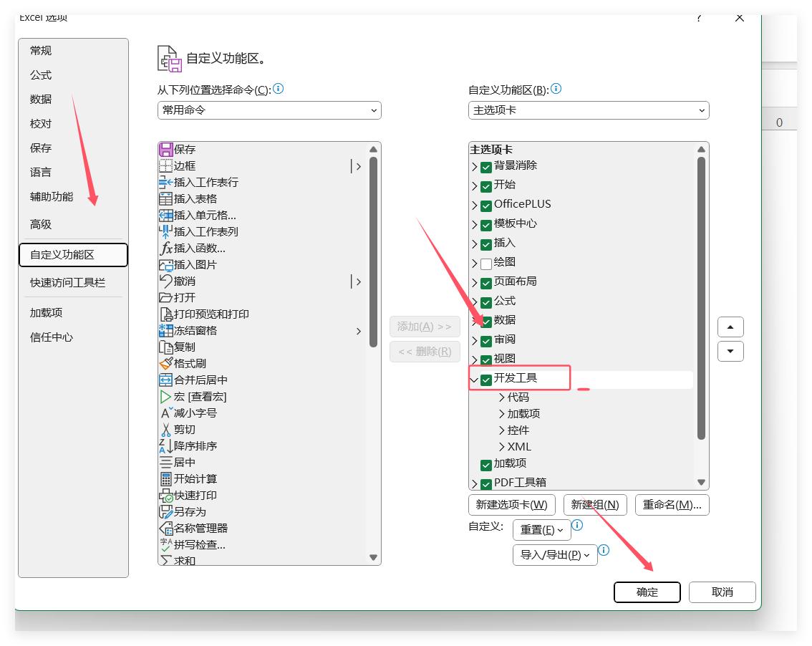Select the 格式刷 format painter icon
The width and height of the screenshot is (812, 646).
tap(165, 364)
